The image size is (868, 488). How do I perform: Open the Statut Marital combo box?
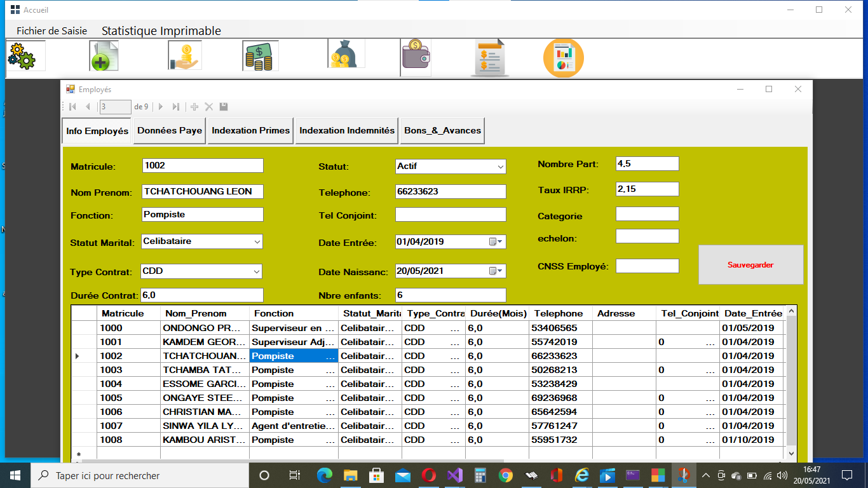point(257,241)
